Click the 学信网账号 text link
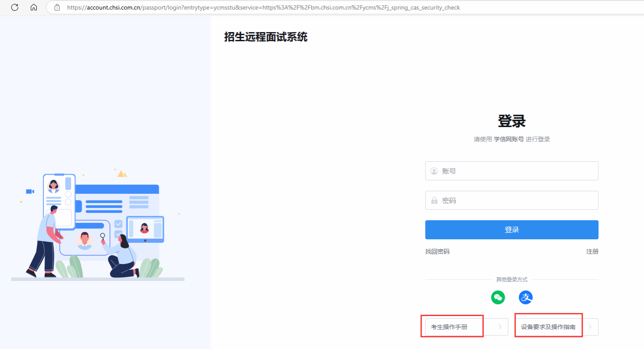This screenshot has width=644, height=349. coord(509,139)
